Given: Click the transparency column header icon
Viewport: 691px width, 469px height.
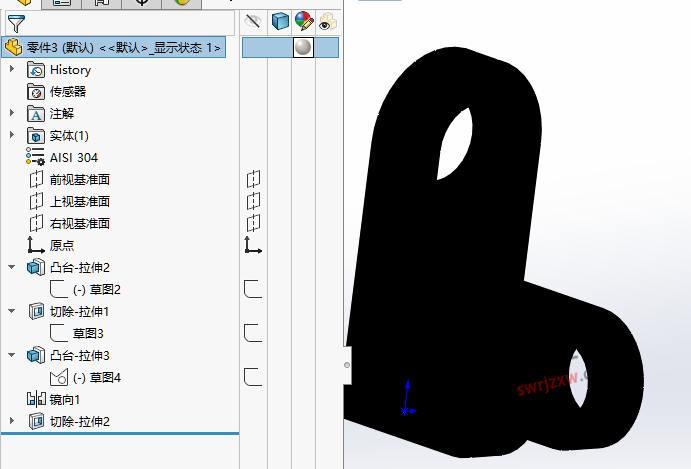Looking at the screenshot, I should coord(327,21).
